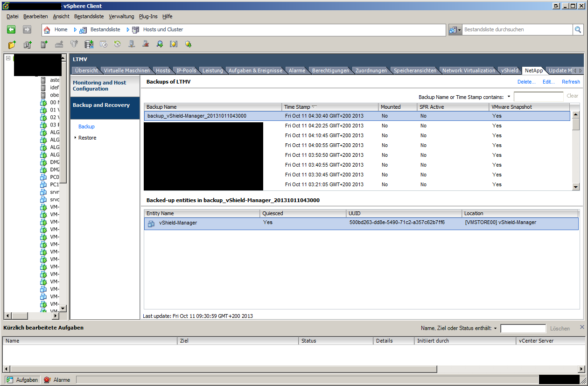The height and width of the screenshot is (386, 588).
Task: Open the Verwaltung menu
Action: coord(121,16)
